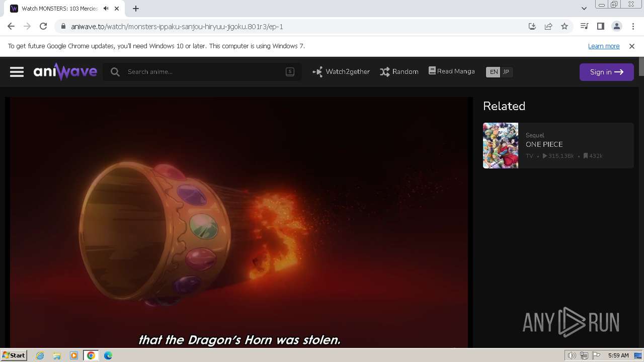Open the Read Manga link

tap(451, 71)
